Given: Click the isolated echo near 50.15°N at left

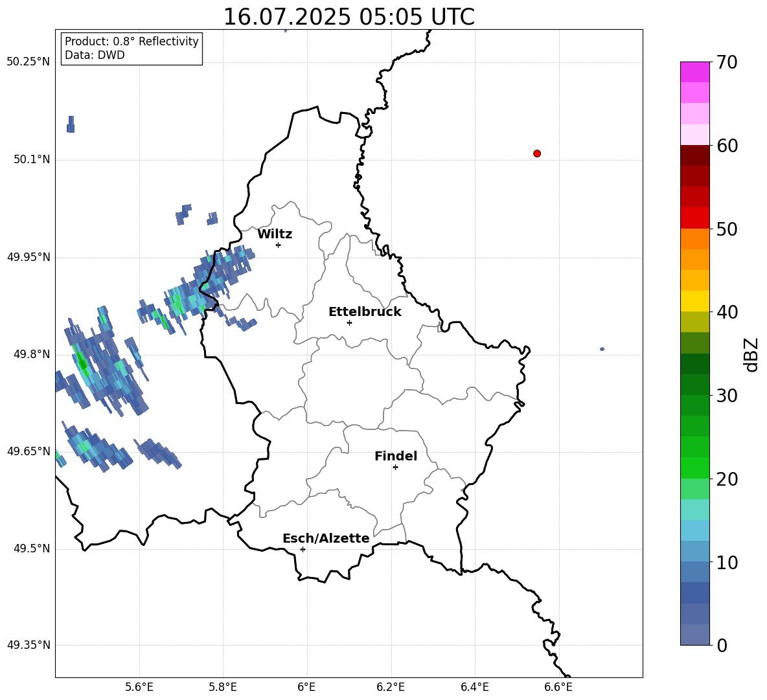Looking at the screenshot, I should click(71, 124).
